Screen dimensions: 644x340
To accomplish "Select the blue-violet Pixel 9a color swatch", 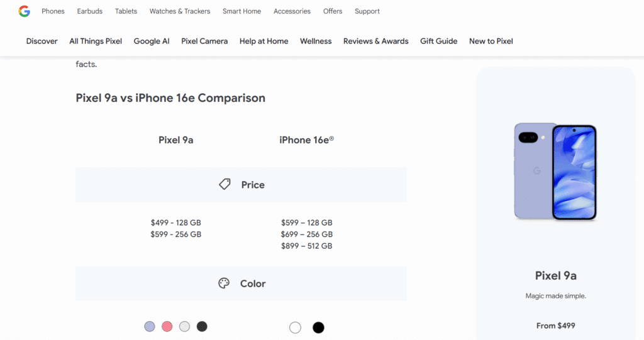I will [x=150, y=327].
